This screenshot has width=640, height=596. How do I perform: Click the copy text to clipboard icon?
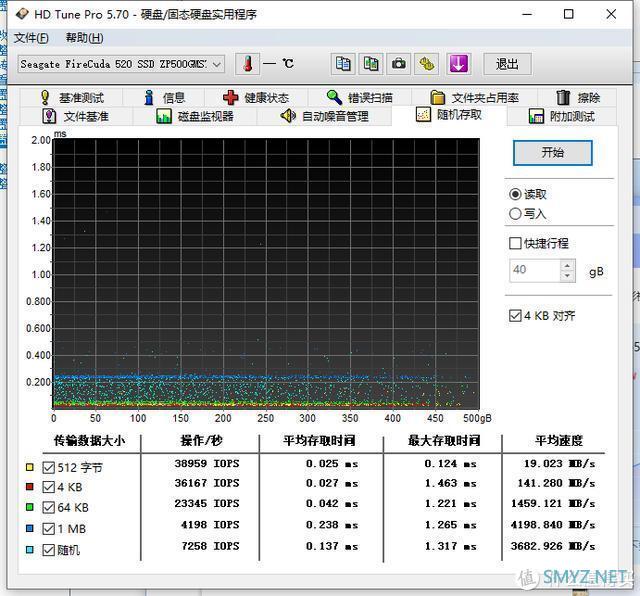343,64
